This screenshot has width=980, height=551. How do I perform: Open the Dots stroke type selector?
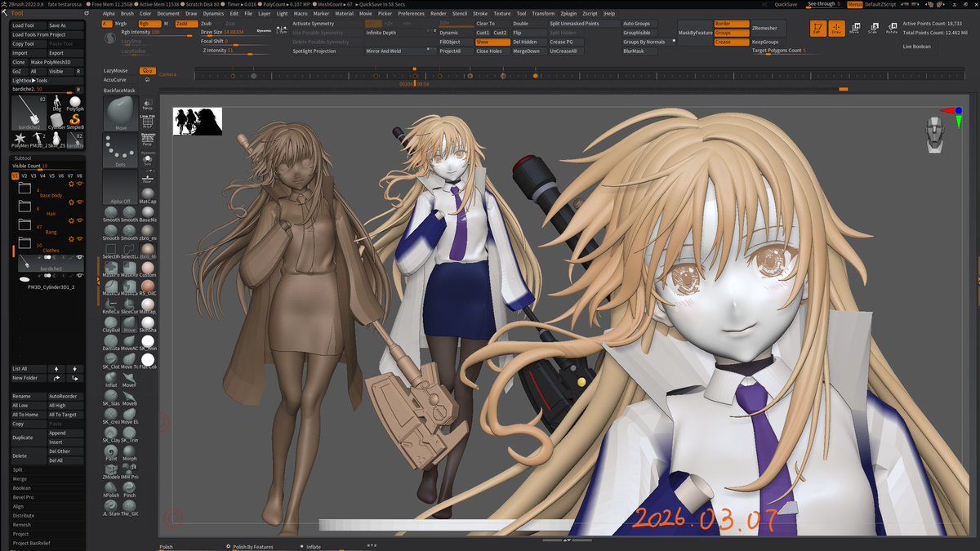tap(121, 150)
